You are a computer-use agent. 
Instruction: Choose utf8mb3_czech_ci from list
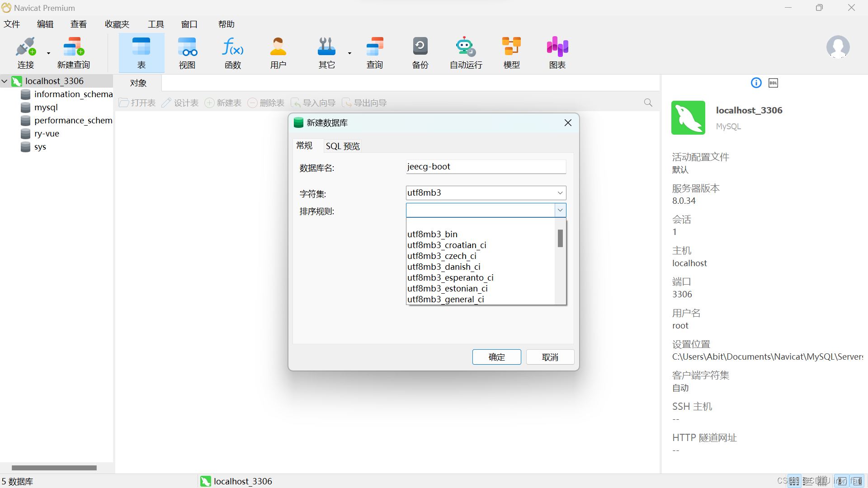[481, 256]
